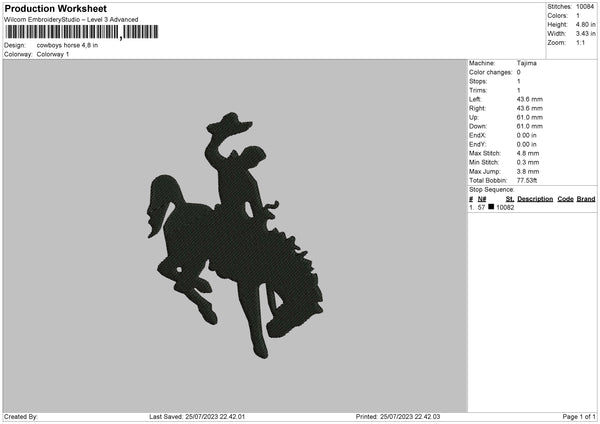Image resolution: width=600 pixels, height=424 pixels.
Task: Click the stitch count 10082 in stop sequence
Action: 505,207
